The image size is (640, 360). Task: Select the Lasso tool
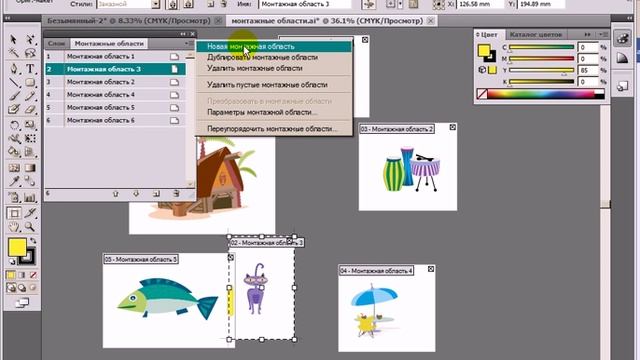(x=30, y=53)
